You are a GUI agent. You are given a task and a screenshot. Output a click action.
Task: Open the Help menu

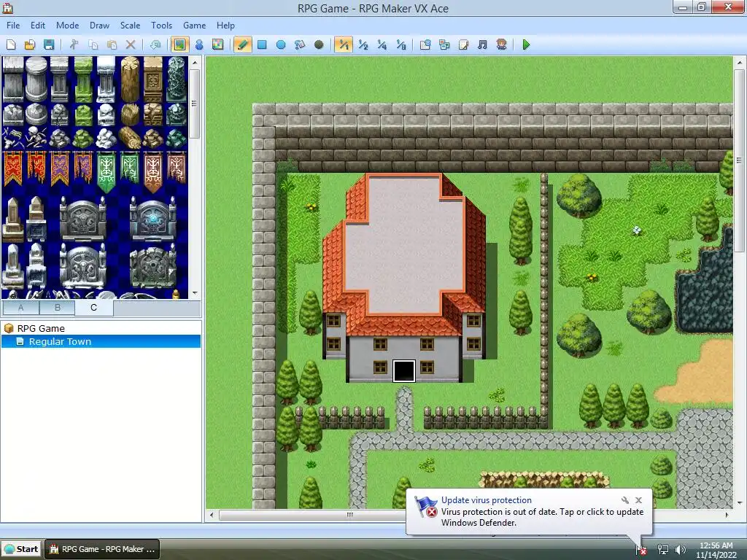coord(225,26)
